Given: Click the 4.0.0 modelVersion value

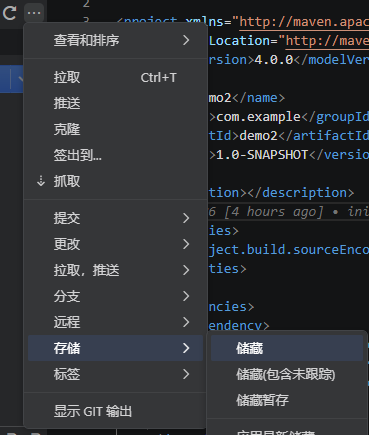Looking at the screenshot, I should pyautogui.click(x=274, y=60).
